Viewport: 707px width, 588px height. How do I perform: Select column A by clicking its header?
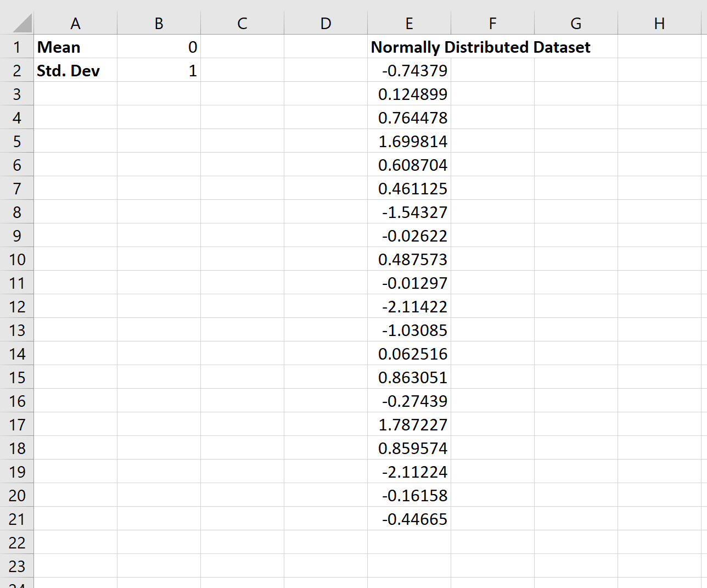click(x=75, y=23)
